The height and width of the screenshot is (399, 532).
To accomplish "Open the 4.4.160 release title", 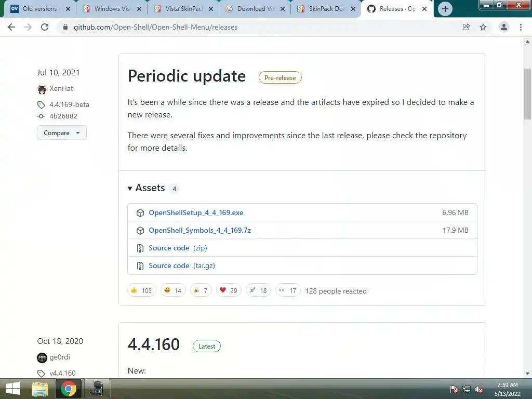I will [154, 344].
